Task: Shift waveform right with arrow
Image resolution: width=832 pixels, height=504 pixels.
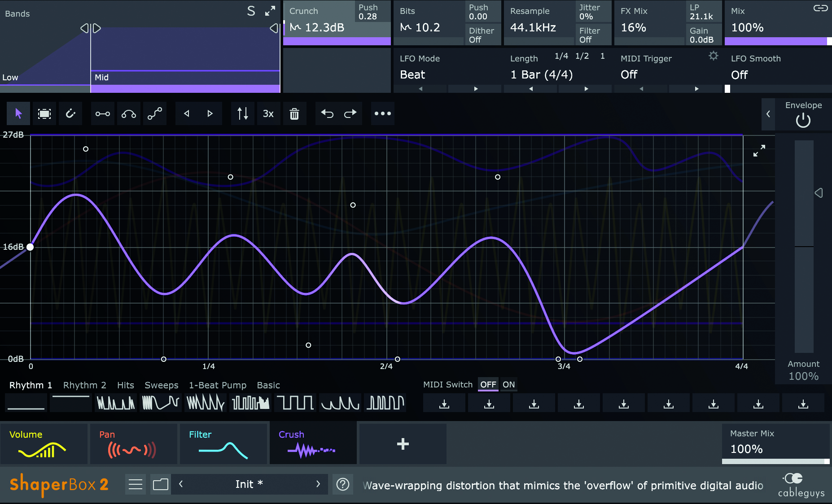Action: [x=210, y=113]
